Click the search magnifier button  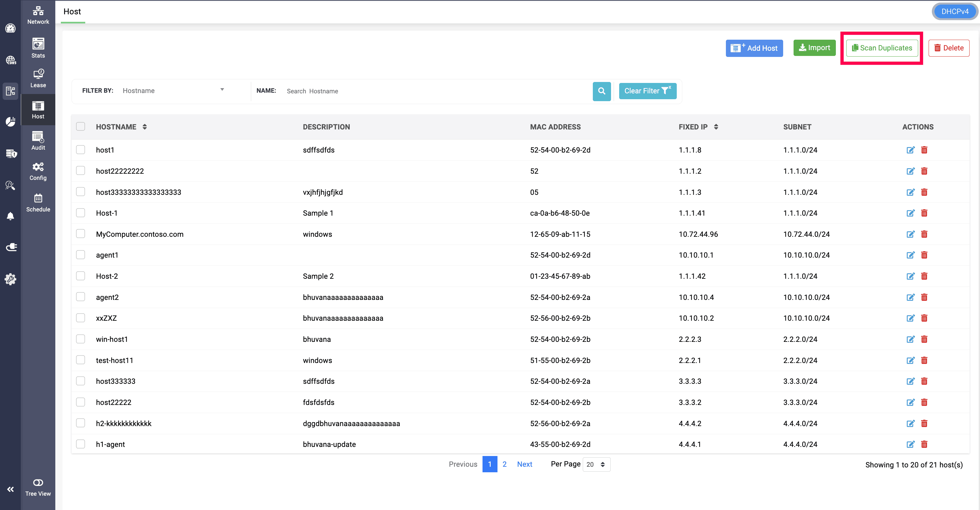(x=602, y=91)
